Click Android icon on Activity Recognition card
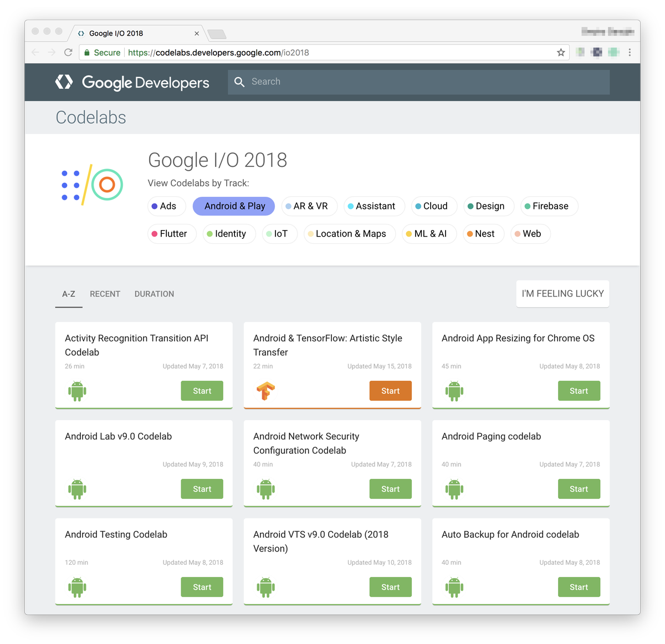Screen dimensions: 665x644 coord(77,391)
